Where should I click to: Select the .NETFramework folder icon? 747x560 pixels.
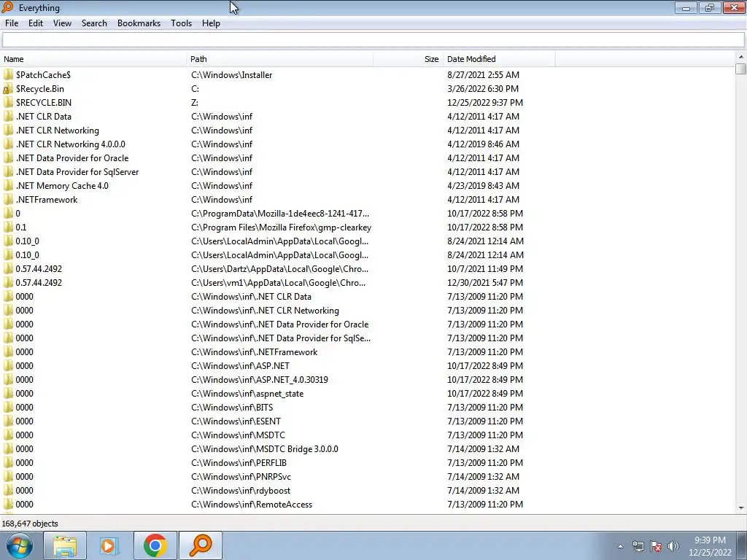8,200
